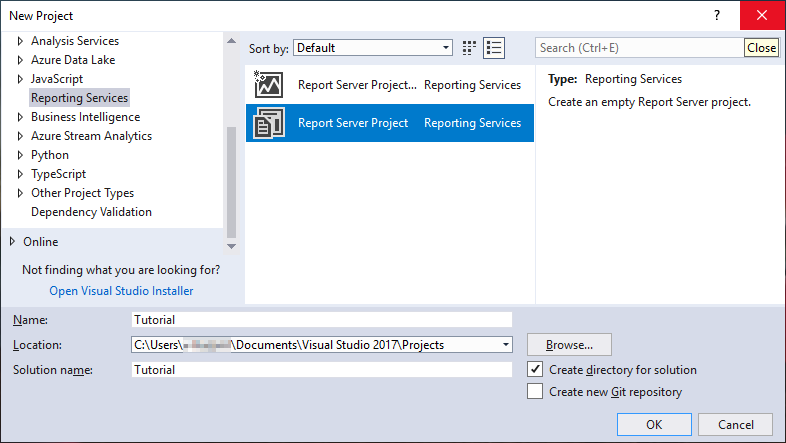Switch to small icons view
This screenshot has width=786, height=443.
pos(469,48)
